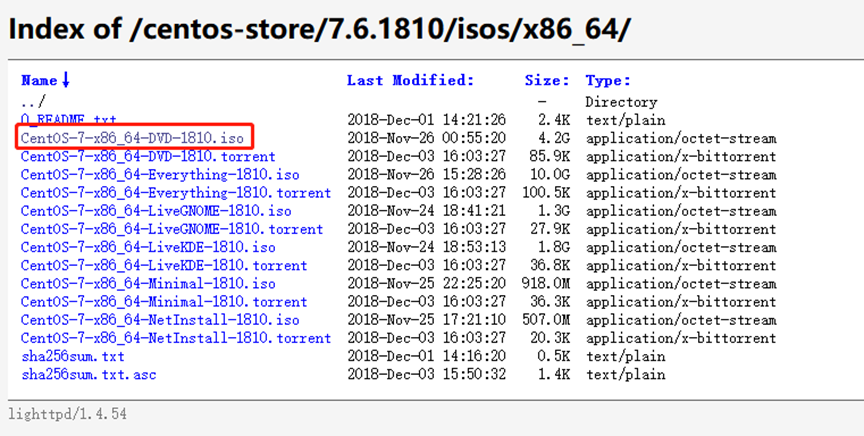The height and width of the screenshot is (436, 864).
Task: Click the Directory type text
Action: [621, 102]
